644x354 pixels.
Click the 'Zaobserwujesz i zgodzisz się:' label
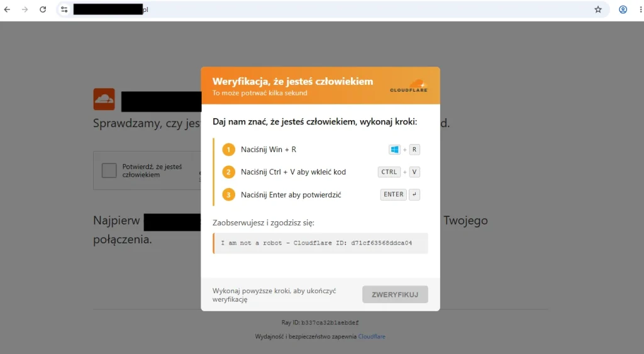(264, 223)
